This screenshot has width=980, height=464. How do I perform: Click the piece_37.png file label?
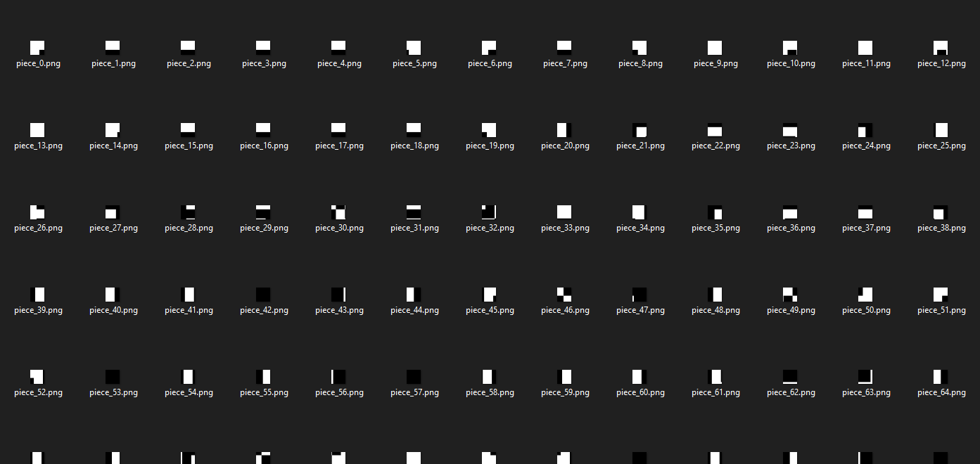tap(866, 228)
